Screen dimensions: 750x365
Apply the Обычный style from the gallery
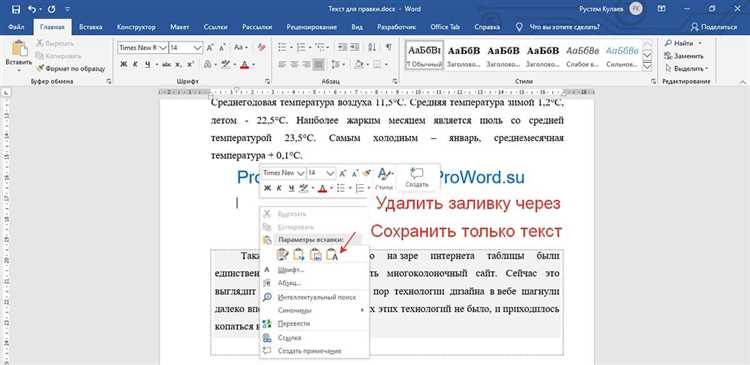click(x=424, y=55)
